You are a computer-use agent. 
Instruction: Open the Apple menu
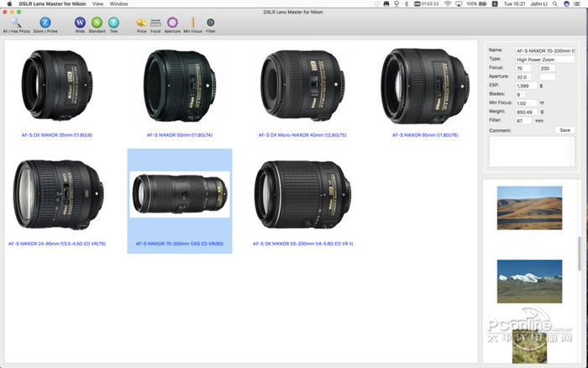click(x=9, y=3)
